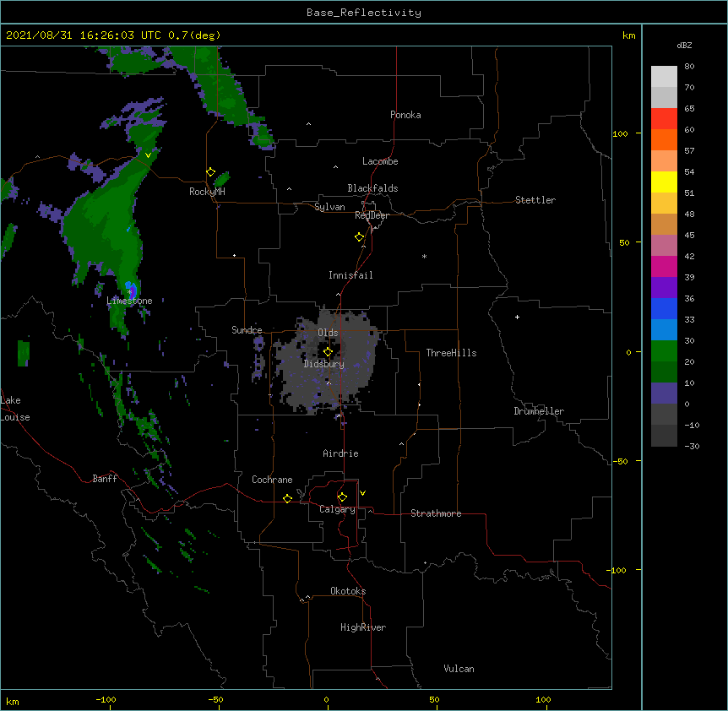Pick the dark orange swatch in the dBZ legend
Image resolution: width=728 pixels, height=711 pixels.
(664, 139)
